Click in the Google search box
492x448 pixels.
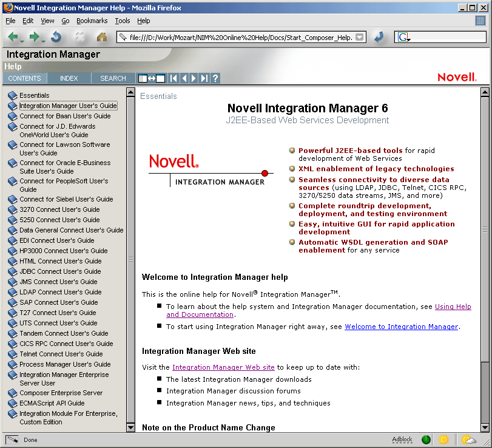pos(448,37)
